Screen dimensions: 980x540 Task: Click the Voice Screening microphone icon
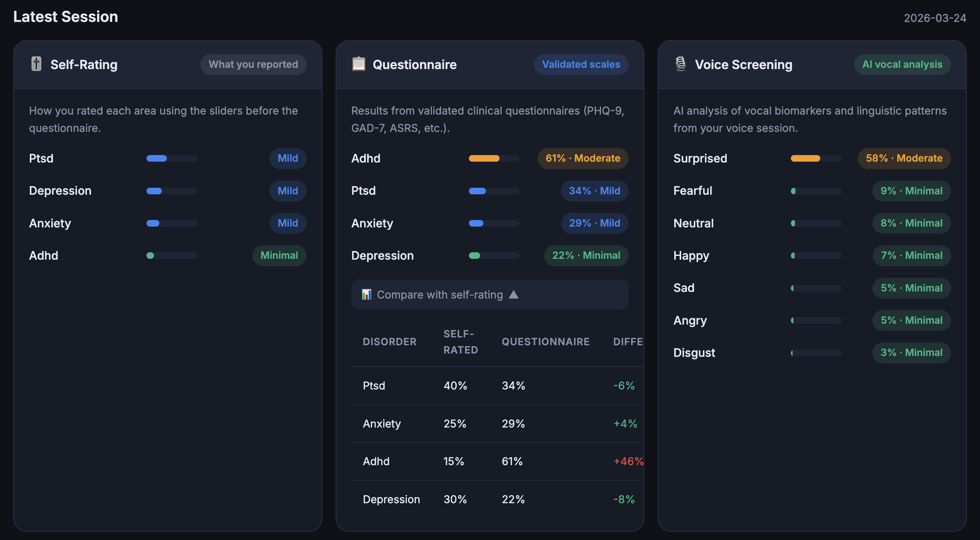[680, 64]
